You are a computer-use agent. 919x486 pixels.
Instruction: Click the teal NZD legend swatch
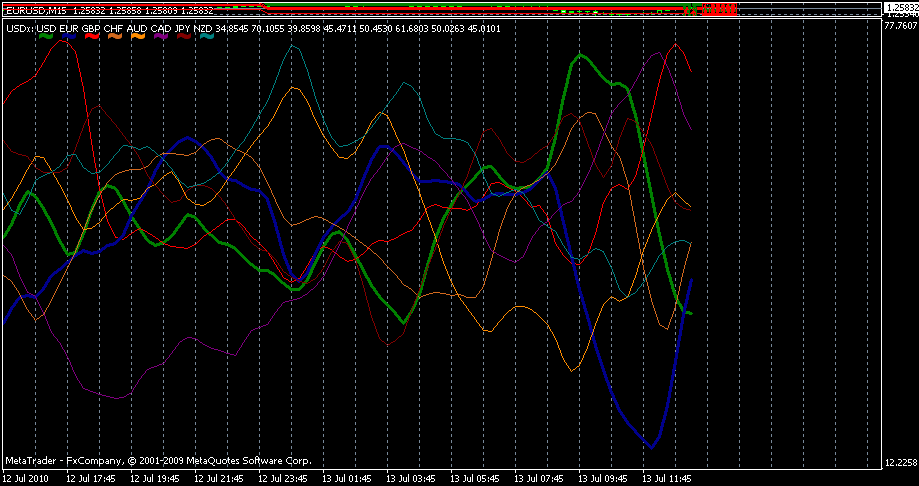pos(207,36)
